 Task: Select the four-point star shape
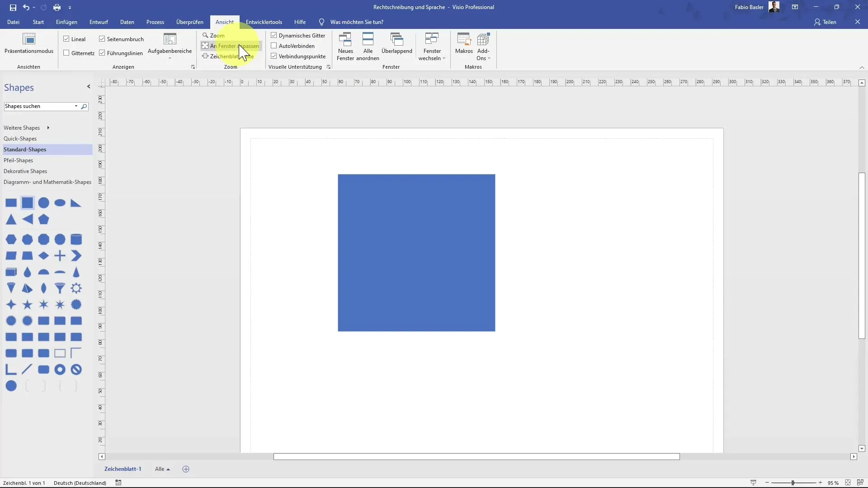tap(11, 305)
